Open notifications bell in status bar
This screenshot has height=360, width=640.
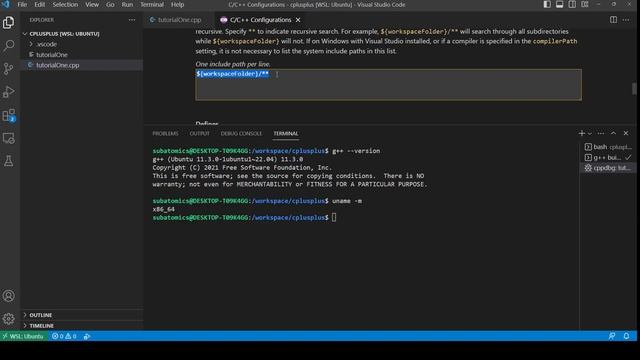[x=626, y=336]
